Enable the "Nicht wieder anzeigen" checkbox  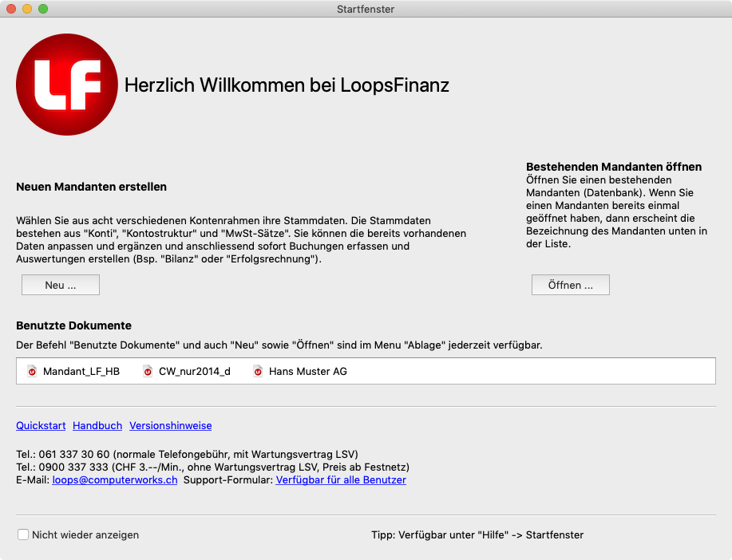click(x=22, y=534)
